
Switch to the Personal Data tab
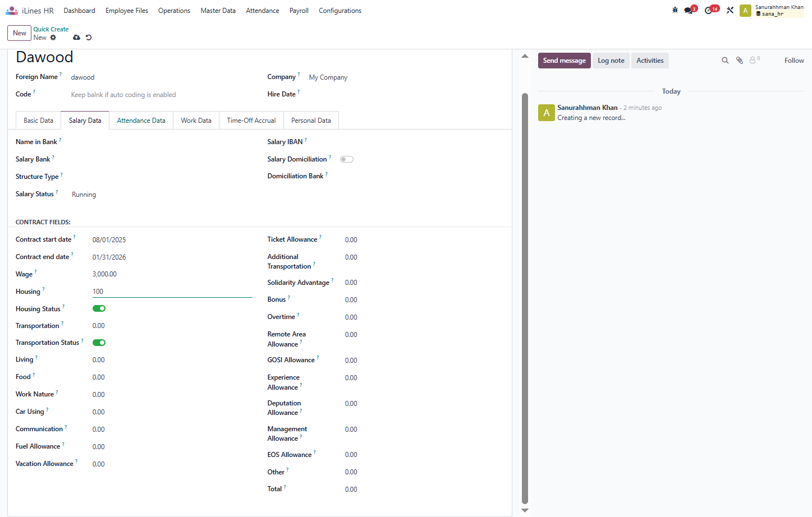pos(311,121)
